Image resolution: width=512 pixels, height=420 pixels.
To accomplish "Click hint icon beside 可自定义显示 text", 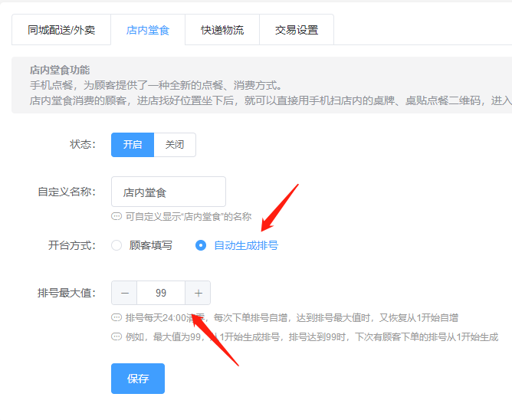I will (117, 216).
